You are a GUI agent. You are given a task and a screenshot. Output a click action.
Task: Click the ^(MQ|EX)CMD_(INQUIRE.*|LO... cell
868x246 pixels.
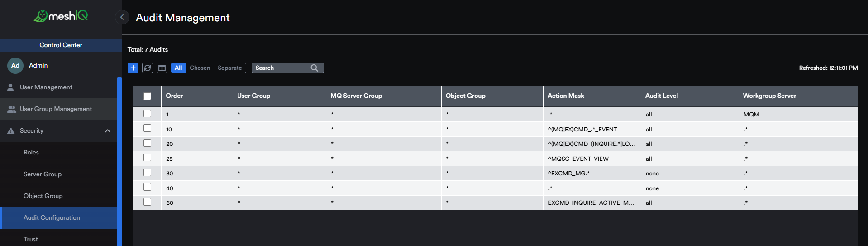click(591, 144)
